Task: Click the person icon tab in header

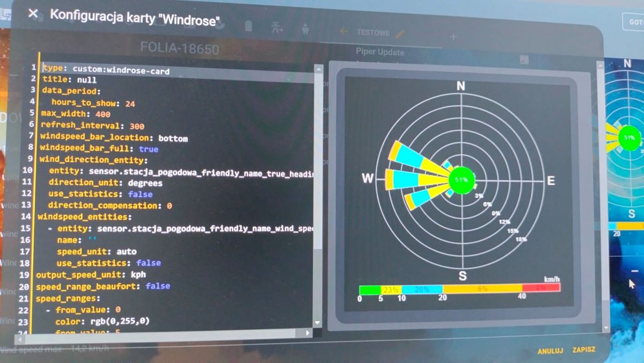Action: [305, 29]
